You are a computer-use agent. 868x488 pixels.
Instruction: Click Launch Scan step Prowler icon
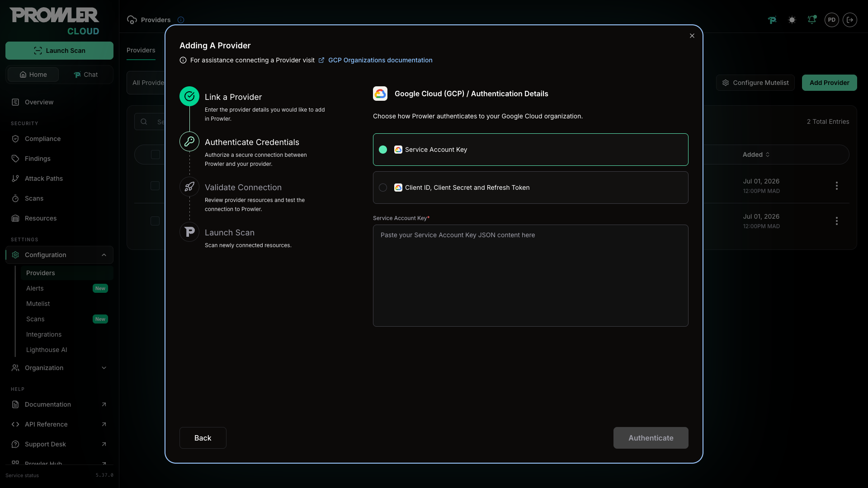coord(189,232)
